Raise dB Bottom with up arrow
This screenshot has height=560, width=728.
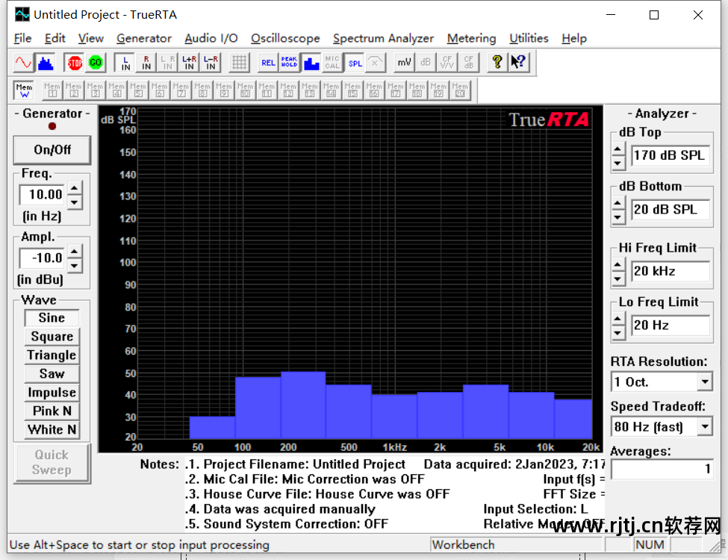(x=618, y=203)
